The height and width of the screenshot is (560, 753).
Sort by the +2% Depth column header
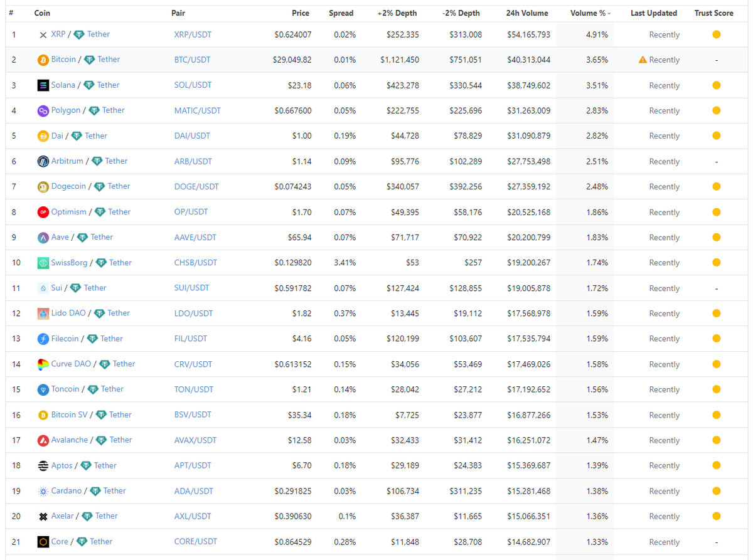point(397,13)
